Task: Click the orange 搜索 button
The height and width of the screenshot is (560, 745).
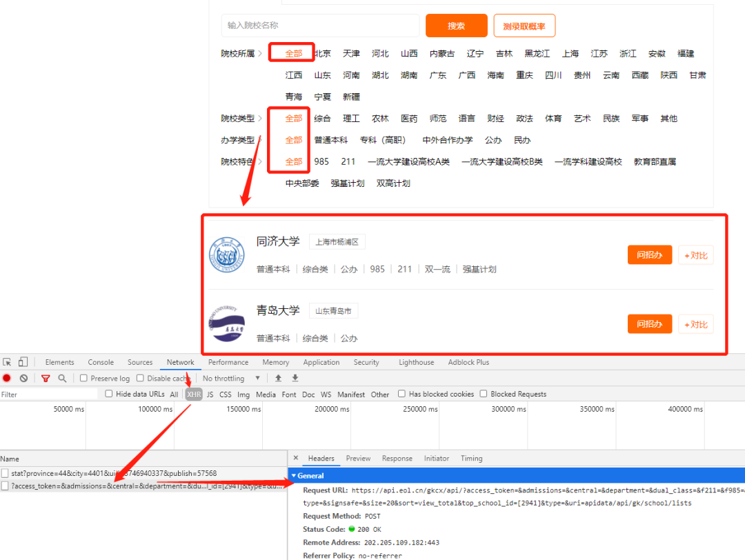Action: click(456, 26)
